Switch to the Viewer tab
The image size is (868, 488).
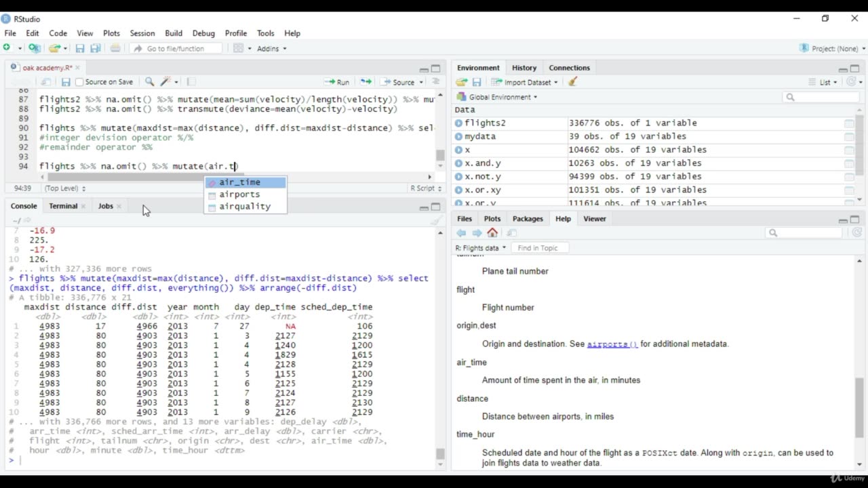tap(595, 219)
